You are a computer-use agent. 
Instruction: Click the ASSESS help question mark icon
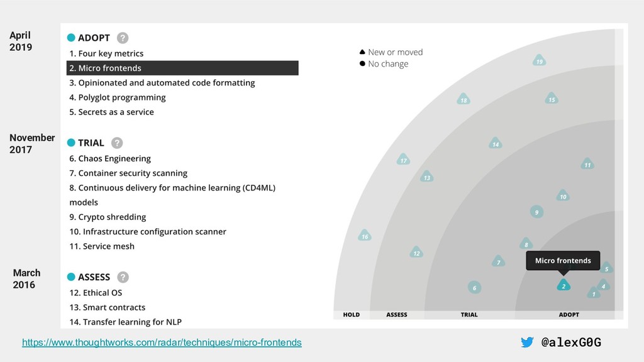tap(123, 277)
